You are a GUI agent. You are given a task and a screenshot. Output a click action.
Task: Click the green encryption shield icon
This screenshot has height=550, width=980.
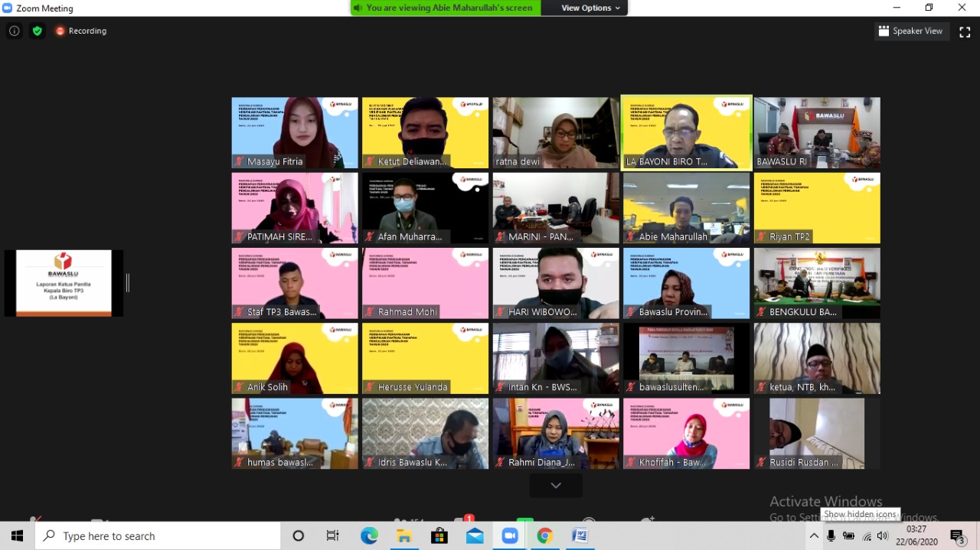point(37,31)
